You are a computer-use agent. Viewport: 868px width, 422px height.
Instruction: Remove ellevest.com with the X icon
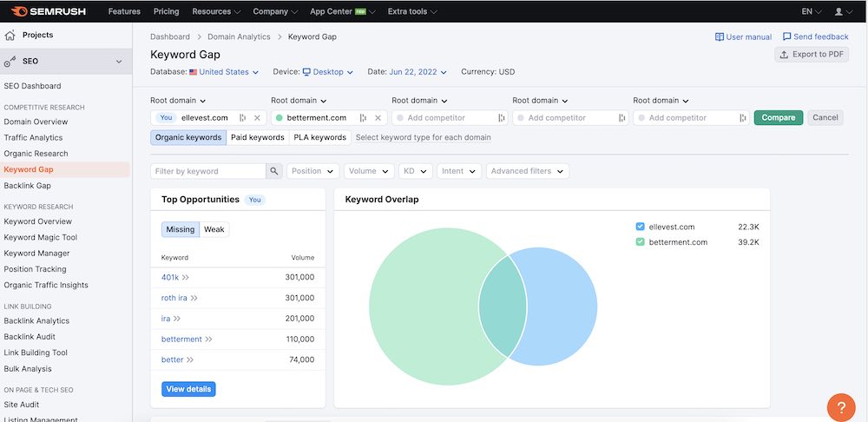tap(257, 118)
